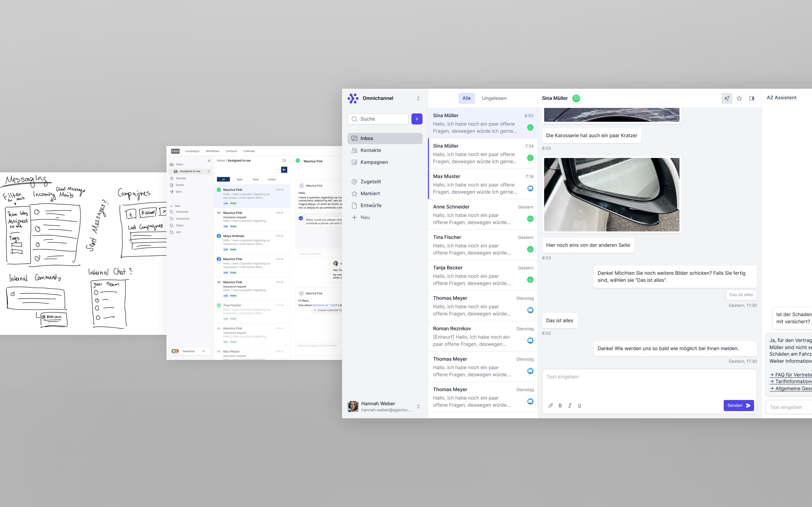Click the Senden button
Viewport: 812px width, 507px height.
(738, 405)
